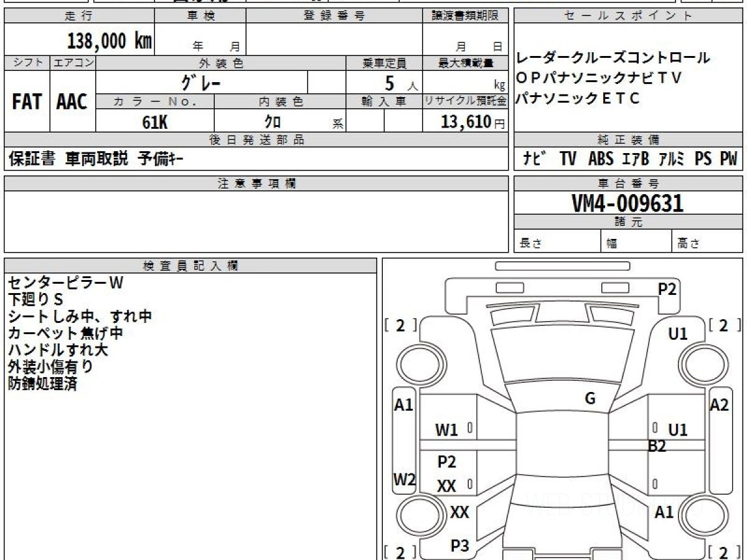
Task: Click the exterior color value グレー
Action: (x=201, y=82)
